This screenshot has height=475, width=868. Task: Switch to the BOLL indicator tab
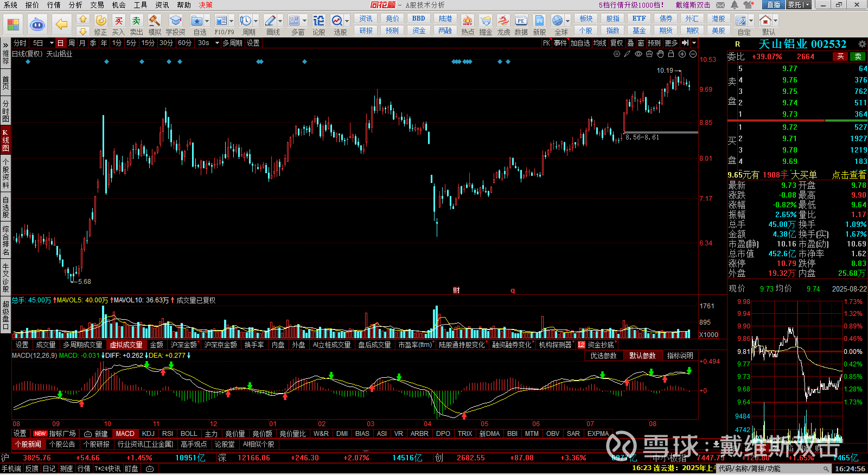coord(189,434)
